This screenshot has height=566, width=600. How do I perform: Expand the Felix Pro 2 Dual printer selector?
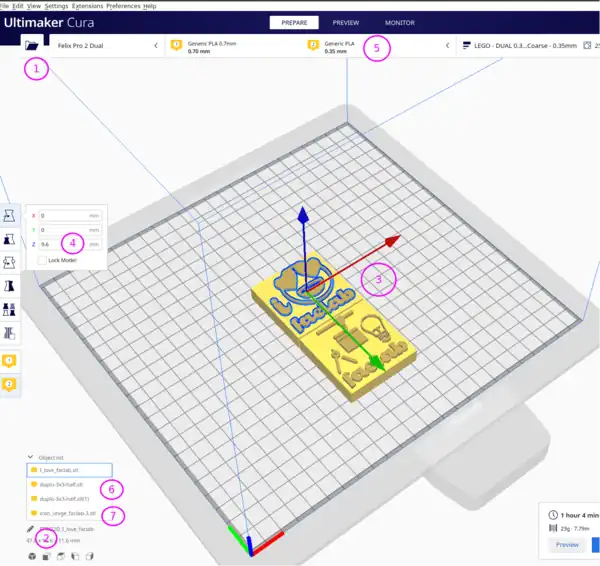coord(155,45)
